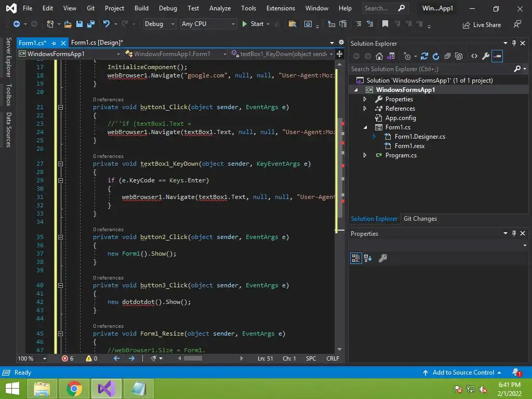Viewport: 532px width, 399px height.
Task: Click the wrench Properties icon in Solution Explorer toolbar
Action: pos(486,56)
